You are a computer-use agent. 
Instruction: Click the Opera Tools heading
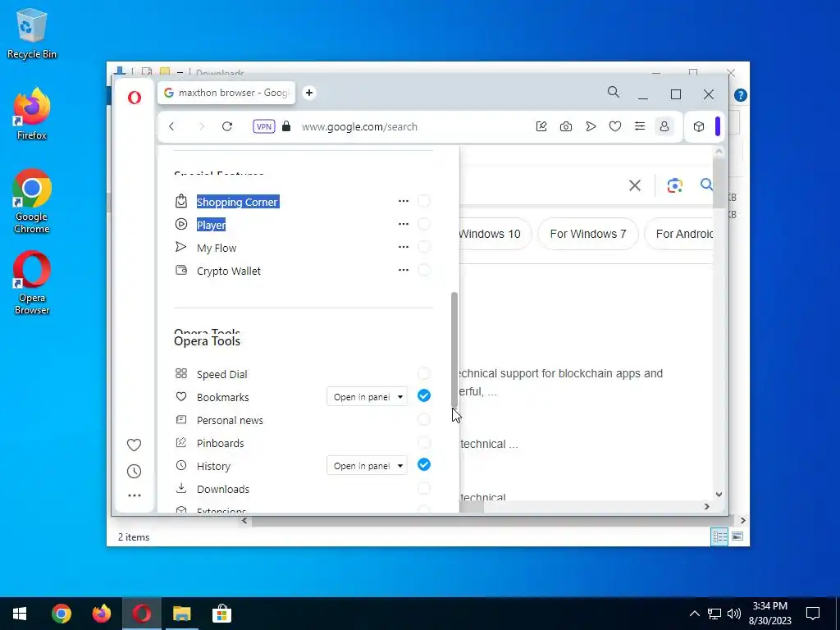click(208, 341)
